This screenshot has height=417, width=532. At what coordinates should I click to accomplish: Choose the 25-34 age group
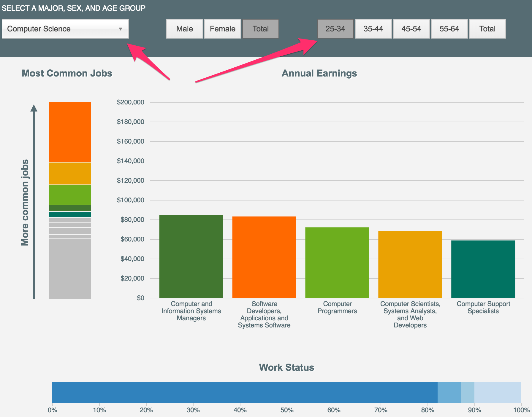[x=335, y=29]
